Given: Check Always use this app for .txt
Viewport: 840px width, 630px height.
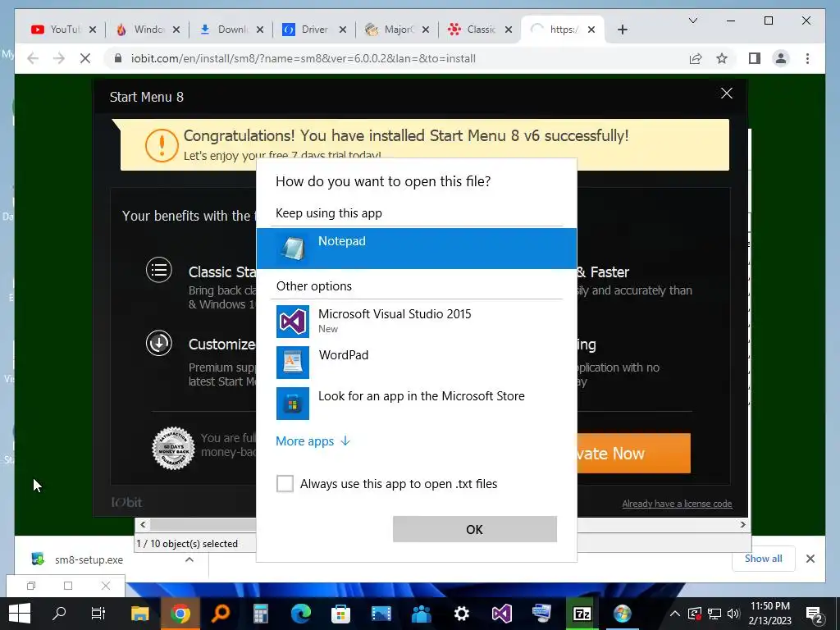Looking at the screenshot, I should (x=285, y=483).
